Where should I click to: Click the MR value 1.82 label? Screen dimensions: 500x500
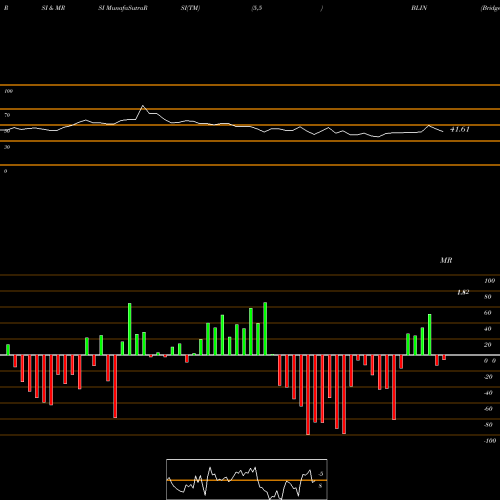[x=463, y=292]
